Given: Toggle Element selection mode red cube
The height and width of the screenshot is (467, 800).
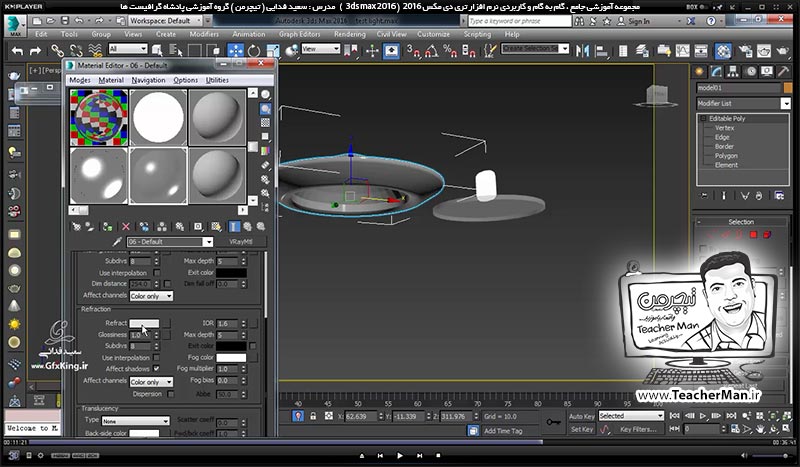Looking at the screenshot, I should coord(766,234).
